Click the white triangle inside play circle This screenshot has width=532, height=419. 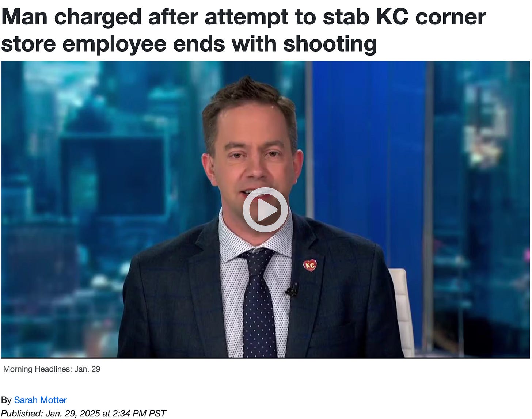coord(267,210)
